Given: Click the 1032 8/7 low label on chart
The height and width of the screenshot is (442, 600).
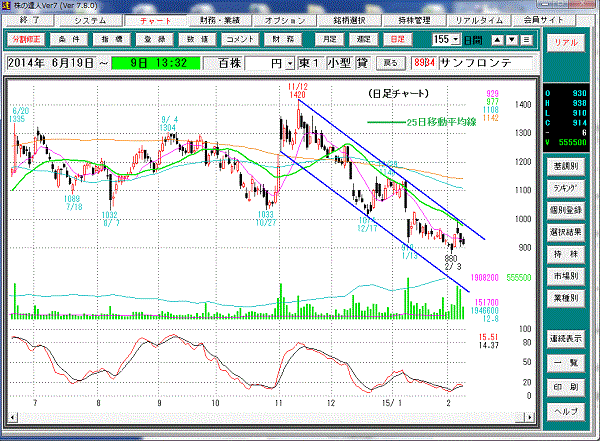Looking at the screenshot, I should click(110, 219).
